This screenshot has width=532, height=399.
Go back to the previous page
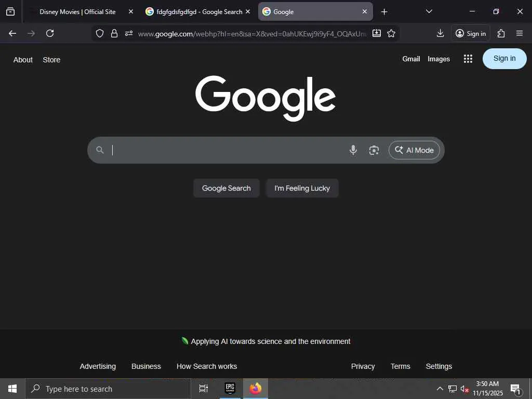(12, 33)
